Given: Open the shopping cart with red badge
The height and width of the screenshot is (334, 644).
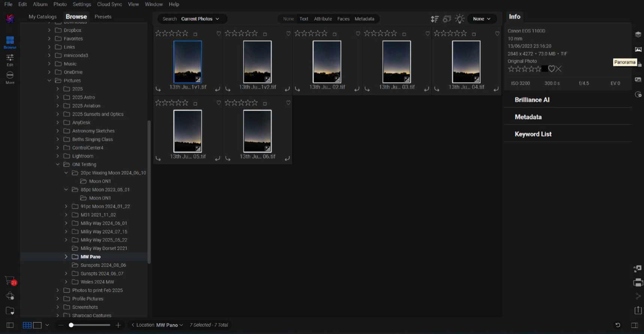Looking at the screenshot, I should tap(10, 280).
